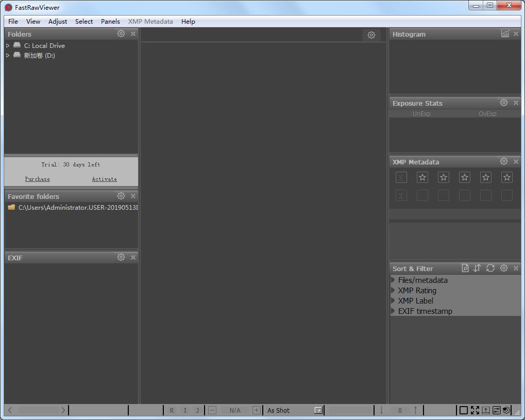
Task: Click the Activate link
Action: (x=104, y=179)
